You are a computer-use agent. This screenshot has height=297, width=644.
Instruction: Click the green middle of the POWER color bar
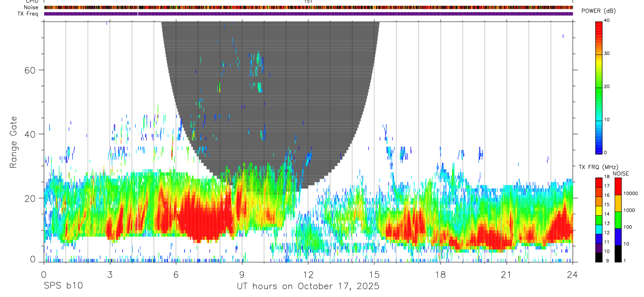tap(599, 87)
